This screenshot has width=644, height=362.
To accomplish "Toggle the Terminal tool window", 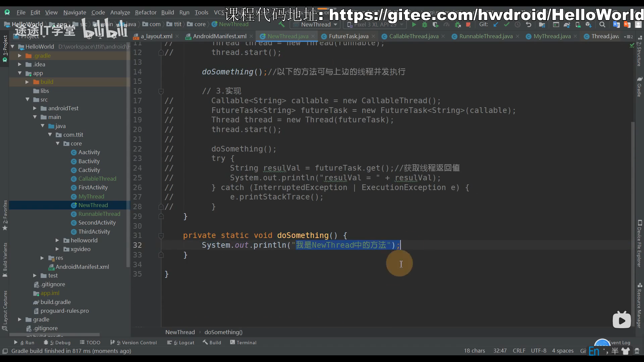I will click(x=243, y=343).
